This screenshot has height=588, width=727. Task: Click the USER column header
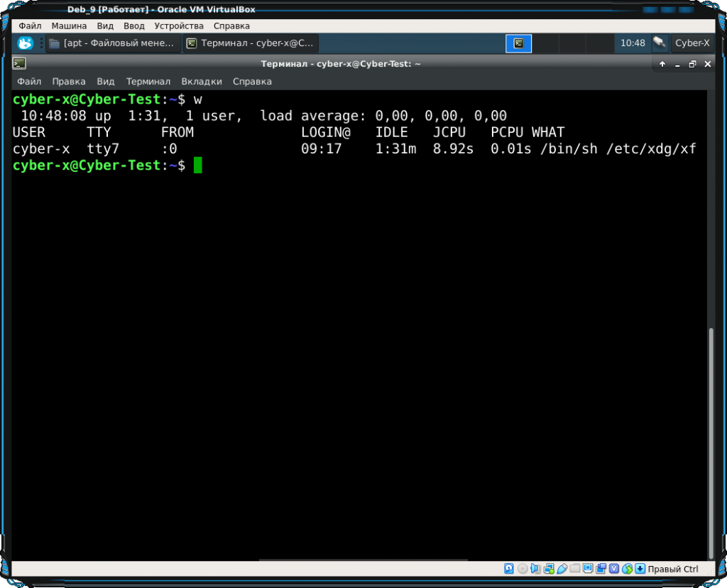28,133
